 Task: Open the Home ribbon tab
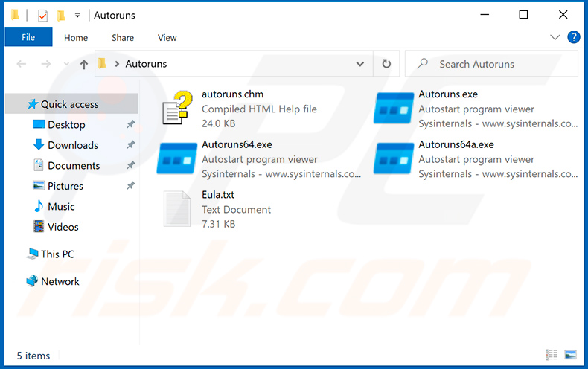click(76, 37)
